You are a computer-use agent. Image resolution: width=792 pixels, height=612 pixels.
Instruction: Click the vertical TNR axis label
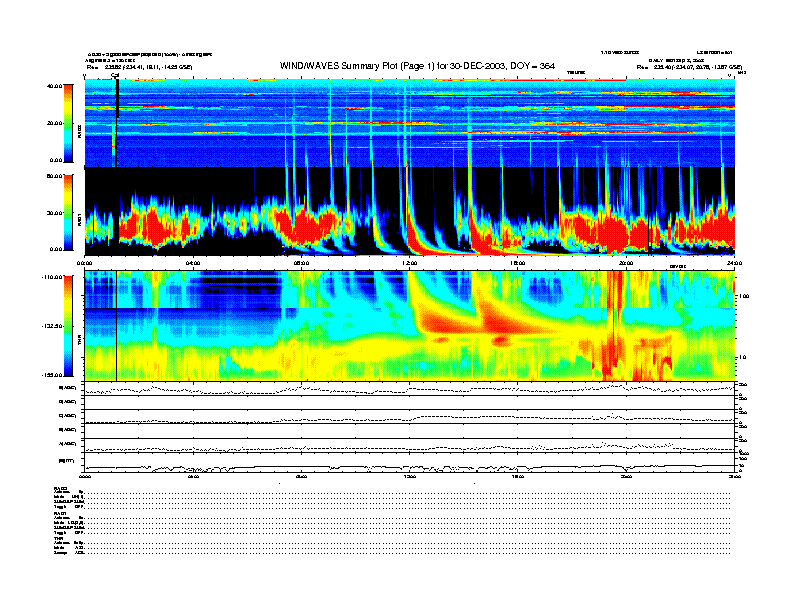pyautogui.click(x=80, y=342)
